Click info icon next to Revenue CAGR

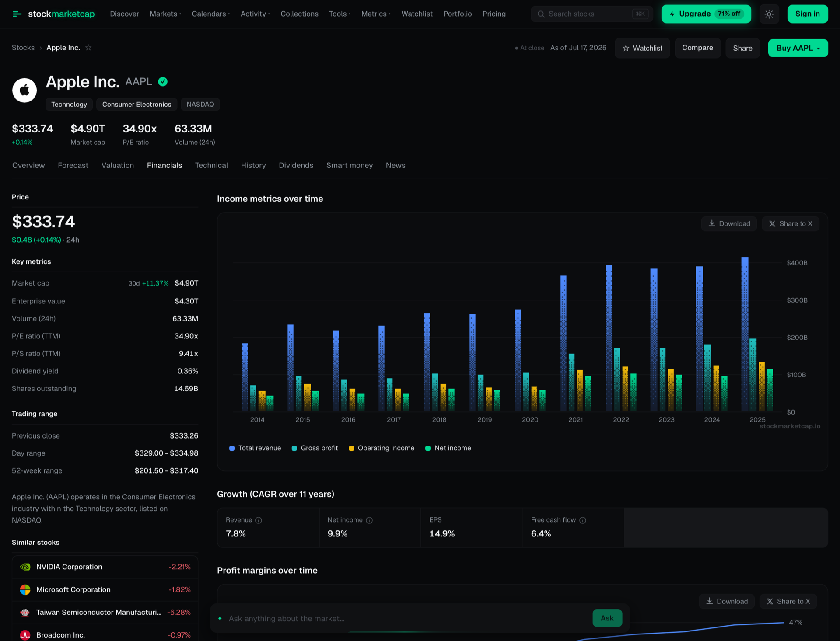tap(259, 520)
